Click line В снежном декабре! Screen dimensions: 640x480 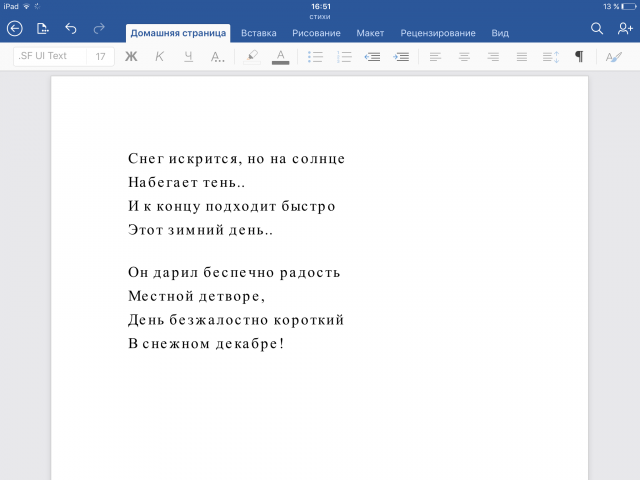coord(206,343)
